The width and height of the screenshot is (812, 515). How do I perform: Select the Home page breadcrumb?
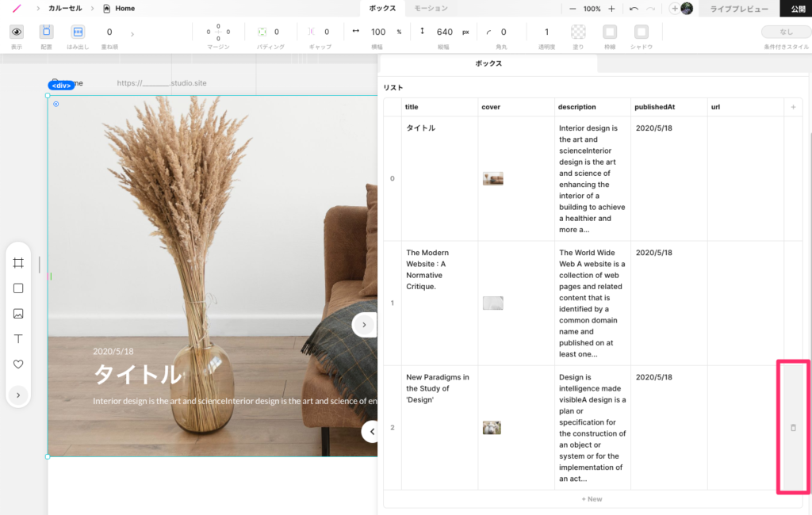tap(119, 8)
